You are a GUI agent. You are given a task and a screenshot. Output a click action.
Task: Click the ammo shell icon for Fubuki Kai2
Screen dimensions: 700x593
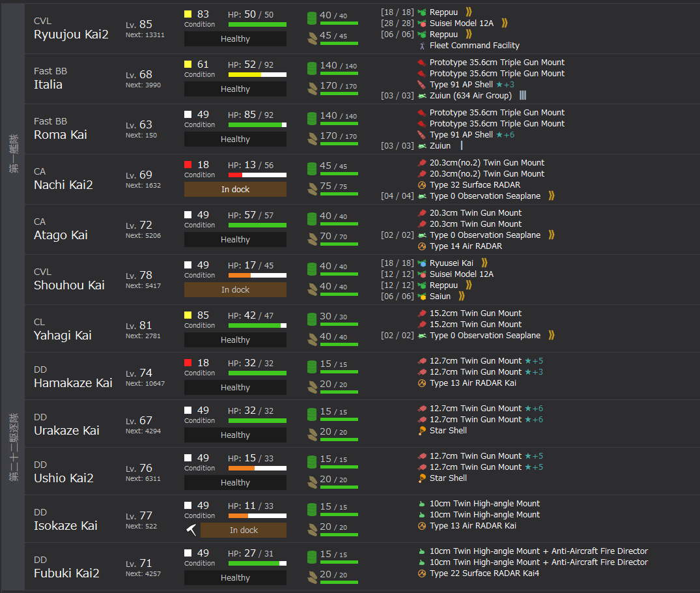point(312,578)
